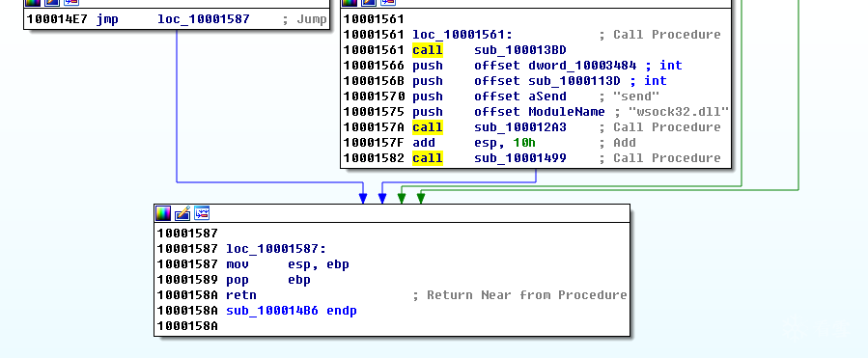Viewport: 868px width, 358px height.
Task: Select the ModuleName operand
Action: [567, 112]
